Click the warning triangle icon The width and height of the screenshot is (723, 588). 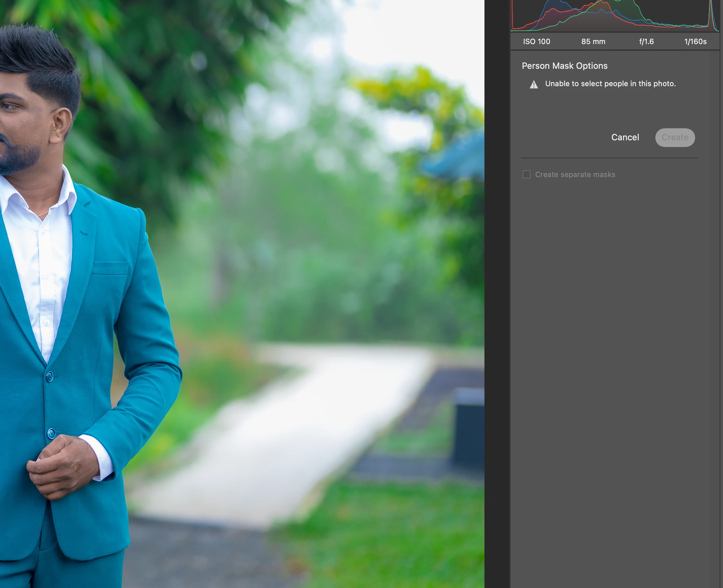click(x=534, y=84)
